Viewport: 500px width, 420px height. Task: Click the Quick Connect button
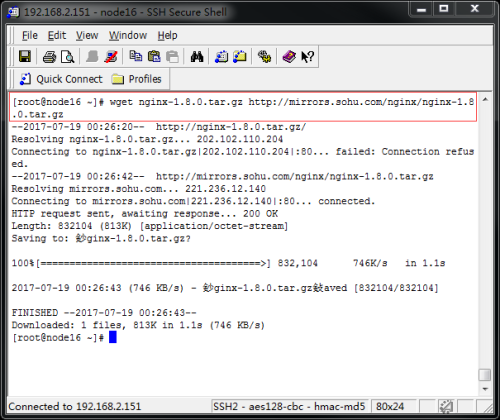click(x=61, y=79)
